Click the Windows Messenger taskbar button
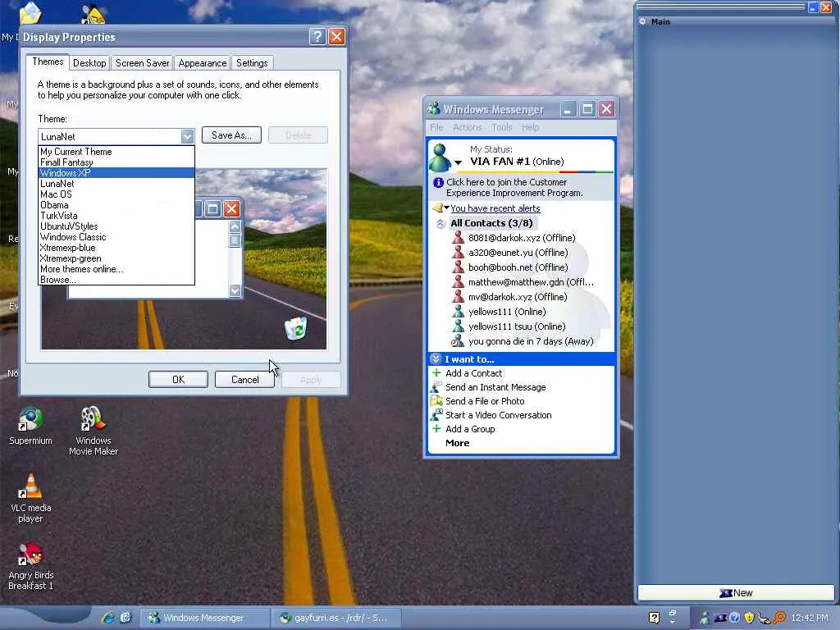 click(x=203, y=618)
